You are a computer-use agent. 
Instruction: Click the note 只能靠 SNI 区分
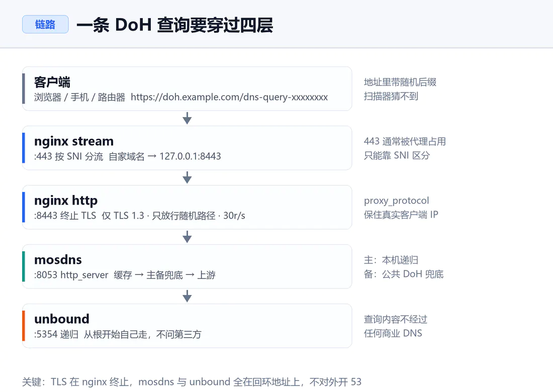(x=397, y=155)
